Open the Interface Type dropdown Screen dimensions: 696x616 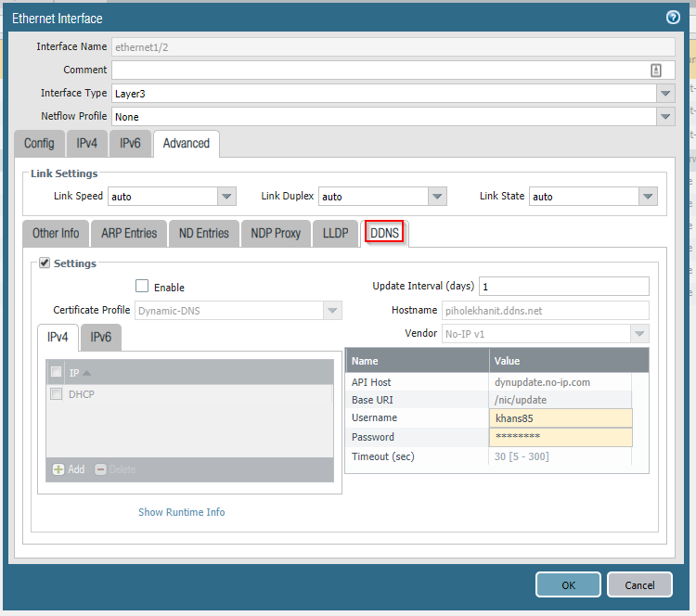(665, 94)
